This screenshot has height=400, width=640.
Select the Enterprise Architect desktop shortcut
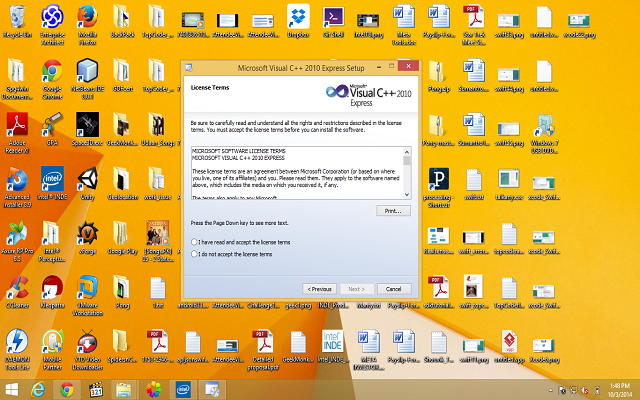point(52,24)
